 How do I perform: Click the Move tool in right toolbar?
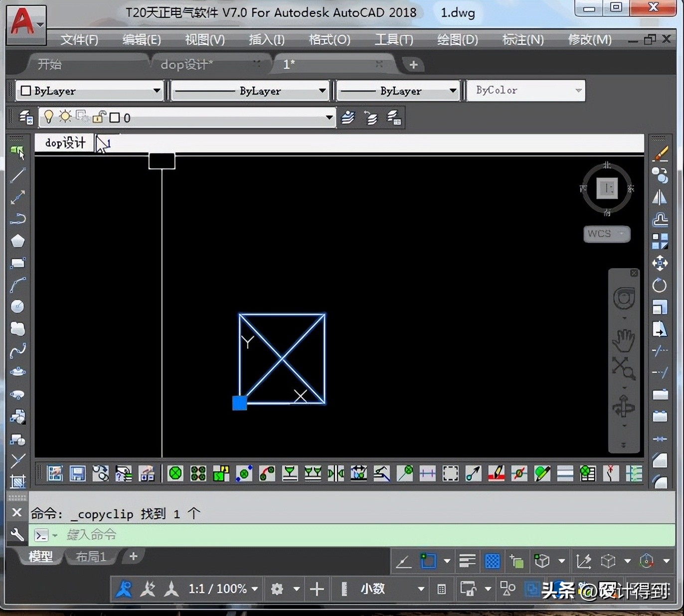point(660,263)
